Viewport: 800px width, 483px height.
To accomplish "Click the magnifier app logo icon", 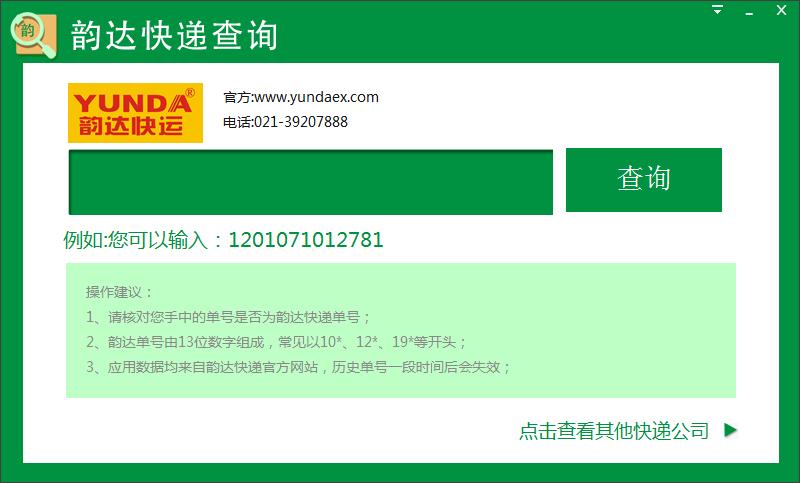I will pyautogui.click(x=33, y=35).
